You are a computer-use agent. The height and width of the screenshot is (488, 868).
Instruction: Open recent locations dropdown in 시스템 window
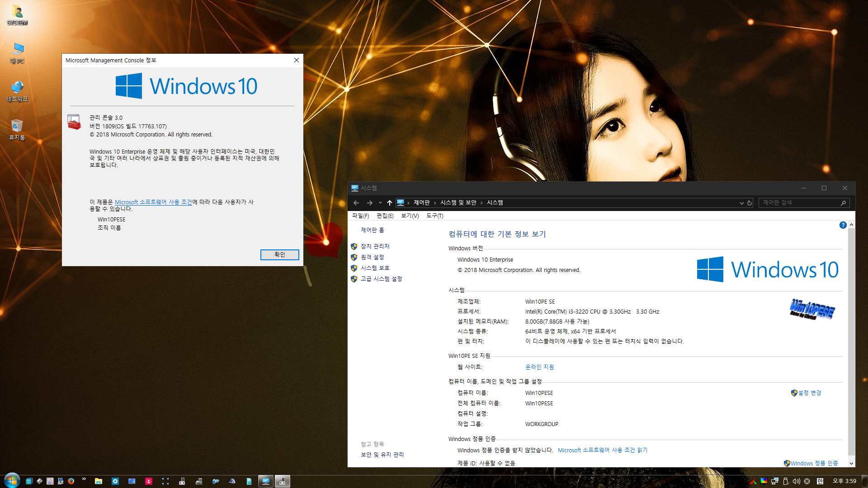click(380, 203)
